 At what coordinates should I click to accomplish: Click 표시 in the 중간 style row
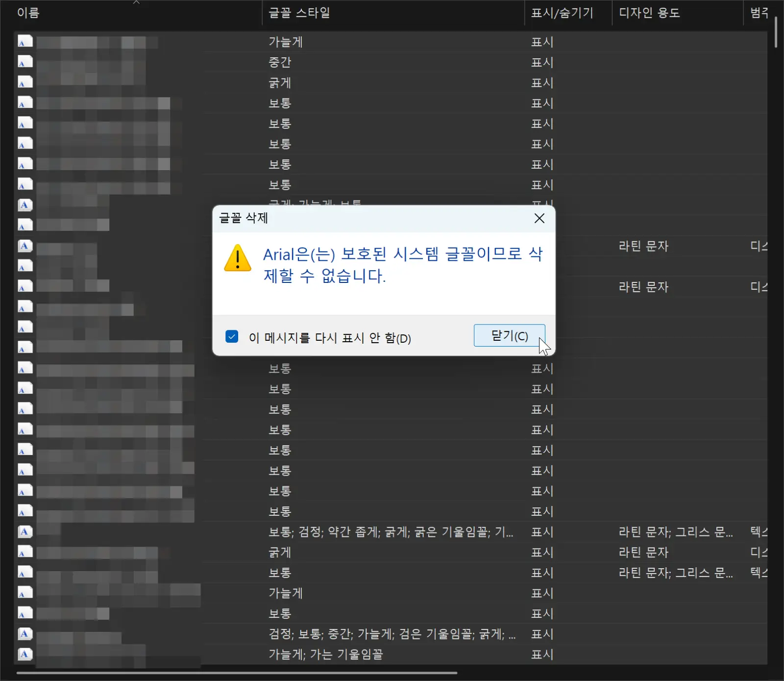tap(542, 62)
